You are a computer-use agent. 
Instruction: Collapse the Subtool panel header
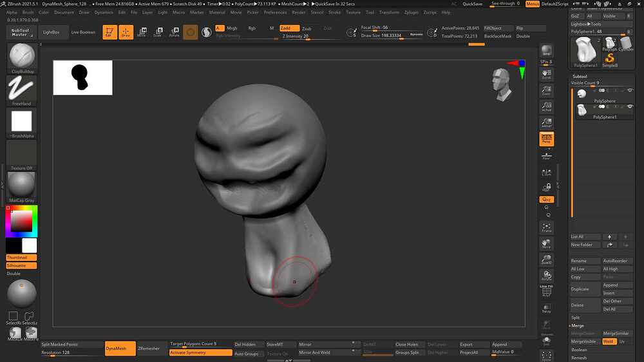(580, 77)
